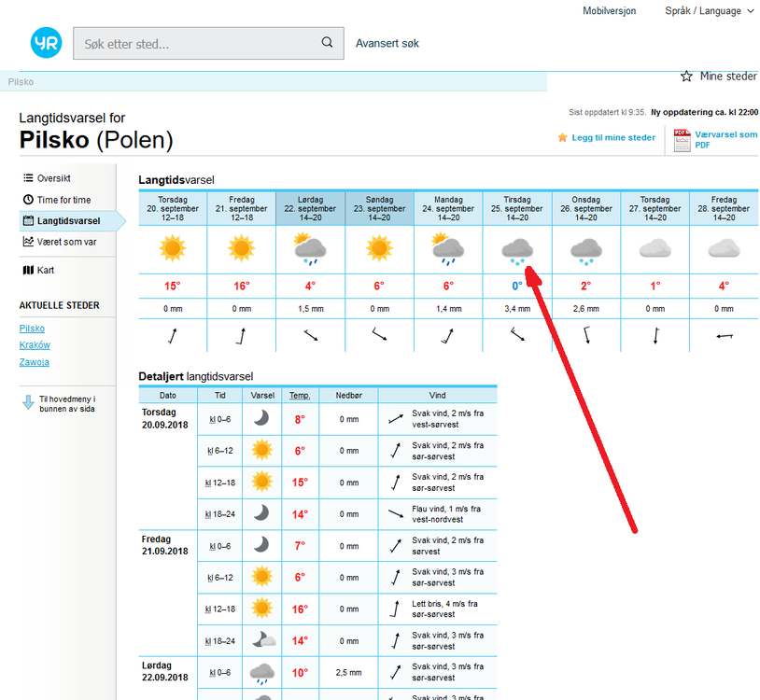Click rain cloud icon for Lørdag 22. september
The image size is (760, 700).
(x=310, y=249)
